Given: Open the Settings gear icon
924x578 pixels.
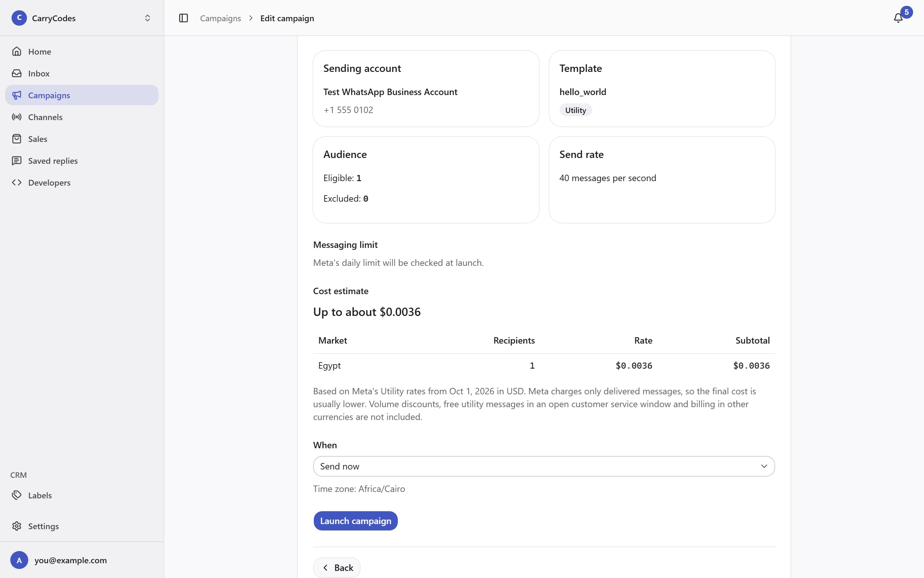Looking at the screenshot, I should [16, 526].
